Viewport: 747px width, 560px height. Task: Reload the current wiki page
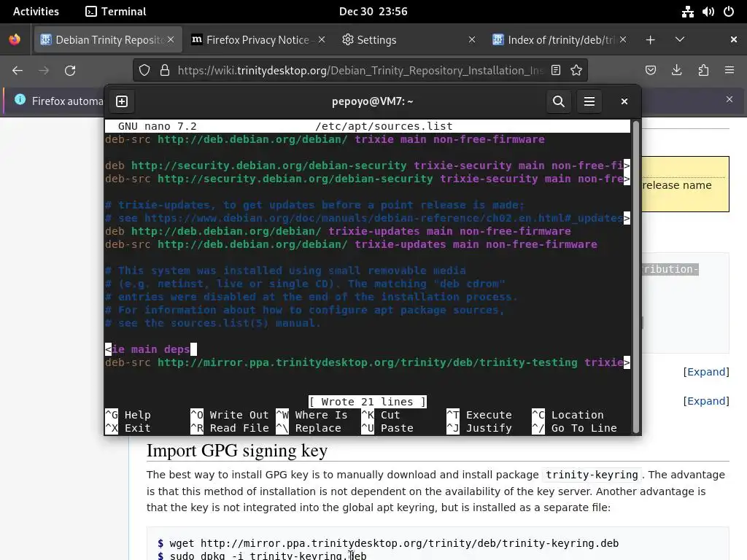pyautogui.click(x=70, y=71)
